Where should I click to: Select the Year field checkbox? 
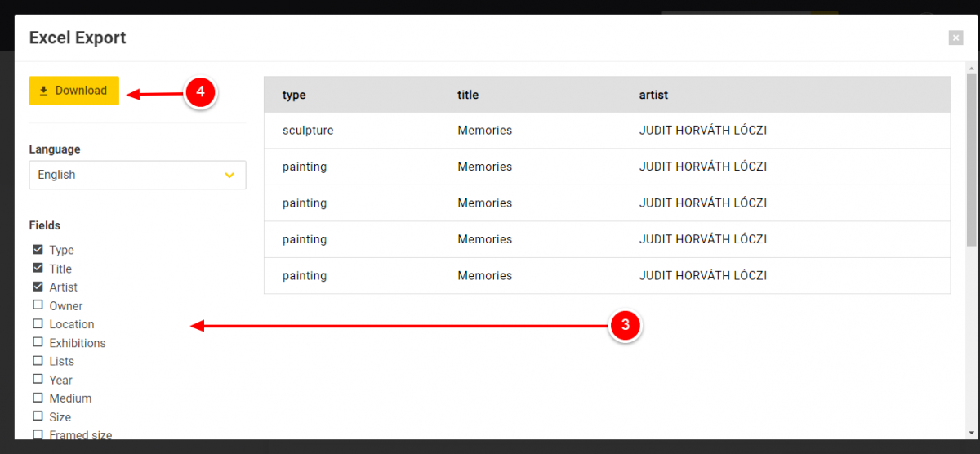coord(38,380)
